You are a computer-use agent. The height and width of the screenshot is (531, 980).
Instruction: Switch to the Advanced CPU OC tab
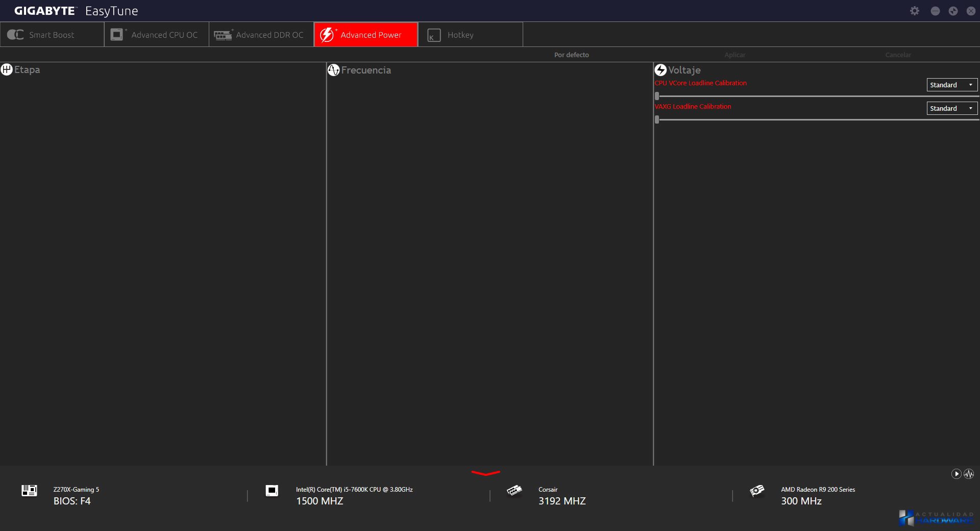(x=157, y=35)
